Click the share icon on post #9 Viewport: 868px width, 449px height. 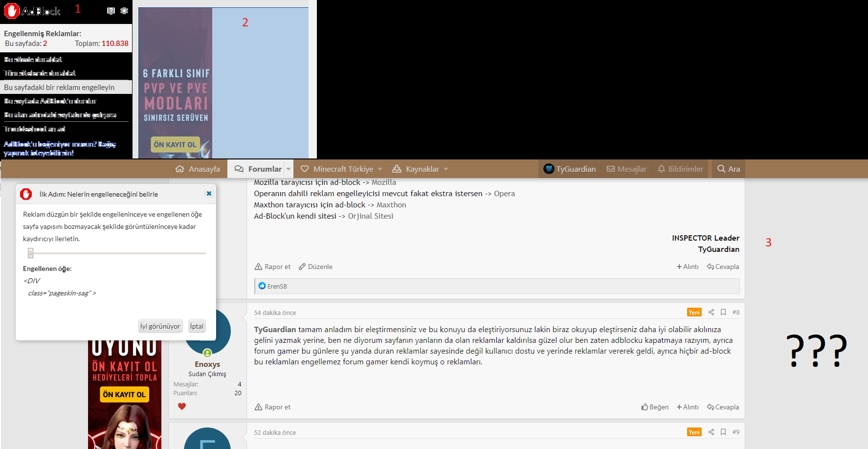pos(711,432)
